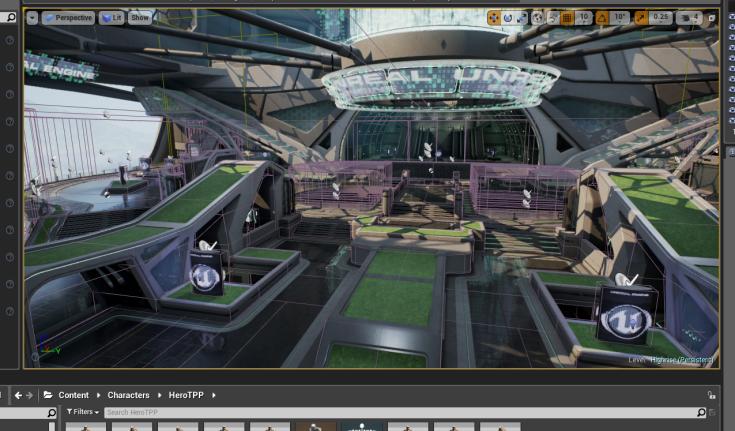Click the Search HeroTPP input field
This screenshot has height=431, width=735.
[x=400, y=412]
